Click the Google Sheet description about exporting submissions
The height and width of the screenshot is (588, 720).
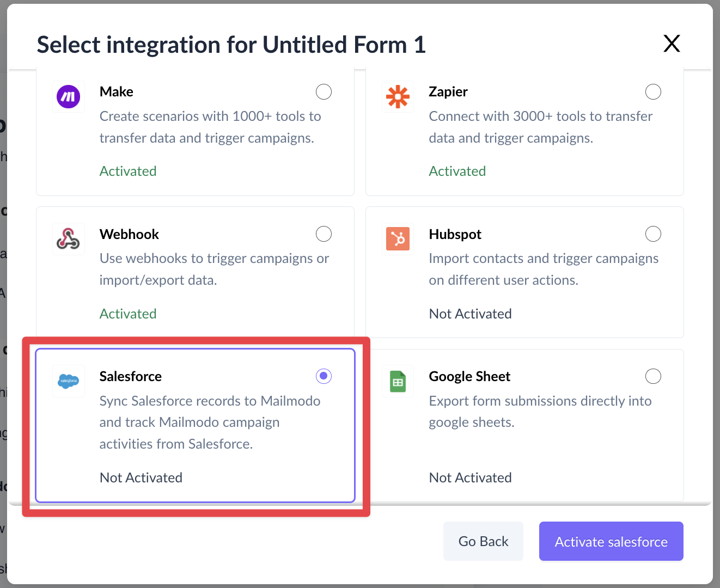pyautogui.click(x=540, y=412)
